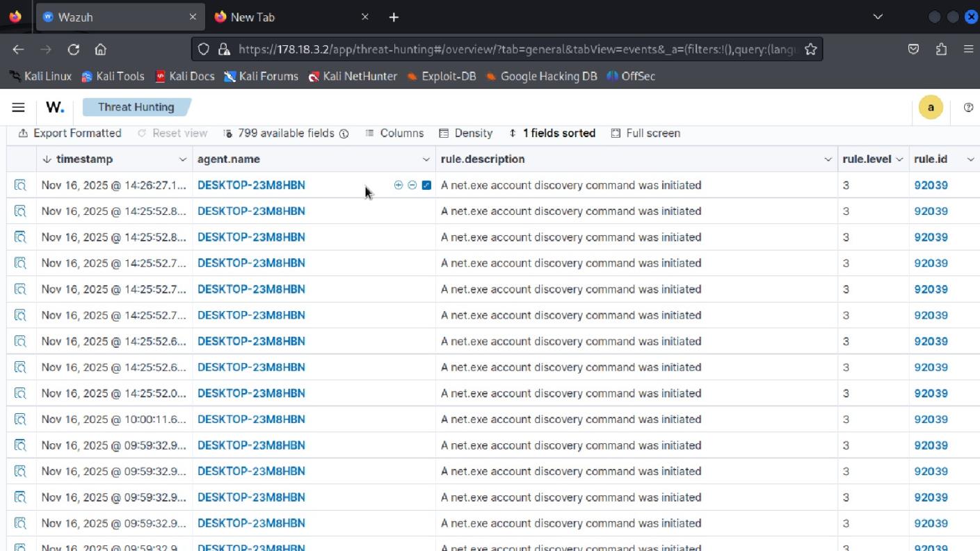Image resolution: width=980 pixels, height=551 pixels.
Task: Bookmark the page with the star icon
Action: point(810,49)
